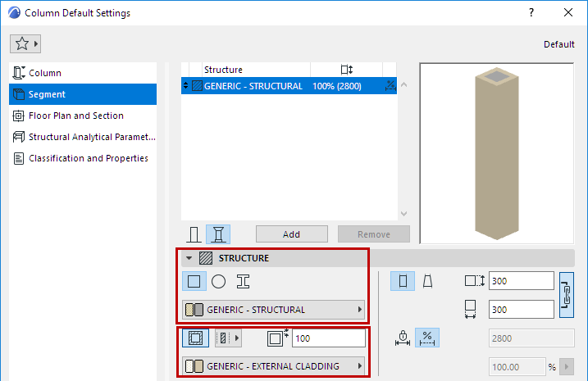This screenshot has height=381, width=588.
Task: Click the 100% (2800) segment length cell
Action: [337, 86]
